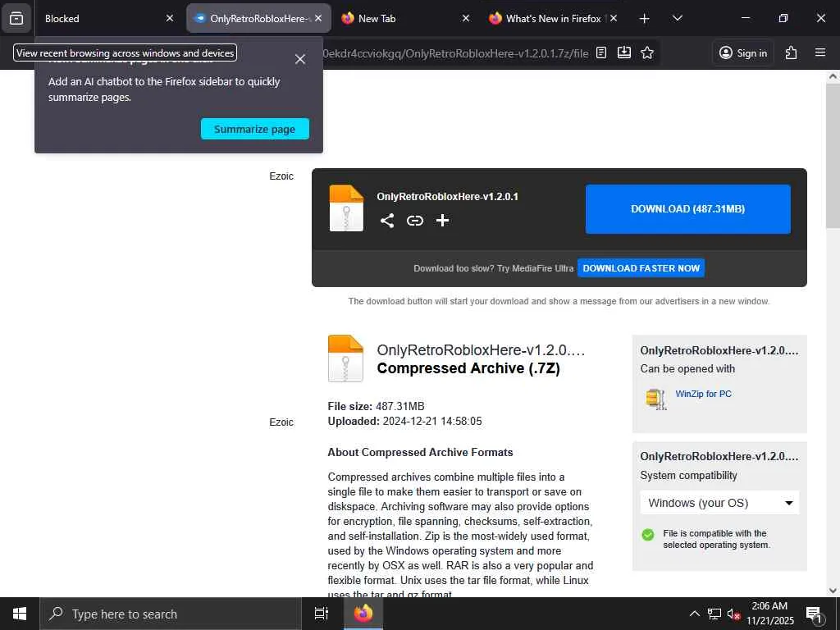Open the clock showing 2:06 AM

click(769, 614)
